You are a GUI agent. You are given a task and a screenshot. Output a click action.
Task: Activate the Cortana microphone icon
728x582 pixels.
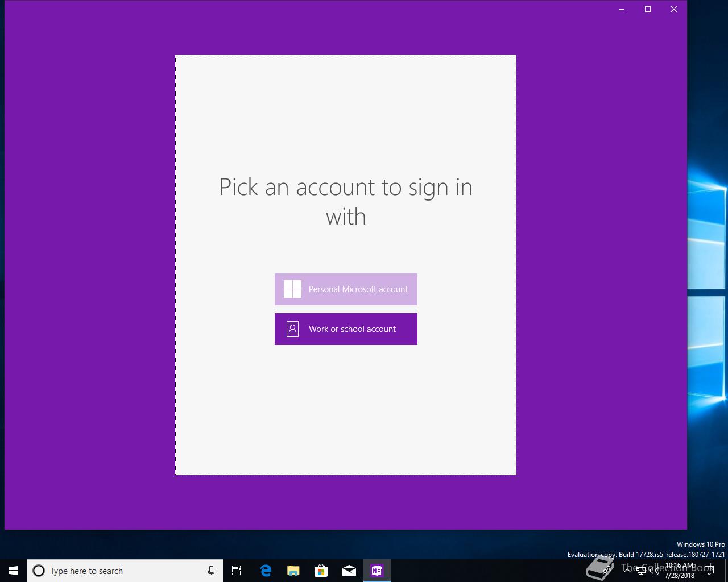point(211,571)
